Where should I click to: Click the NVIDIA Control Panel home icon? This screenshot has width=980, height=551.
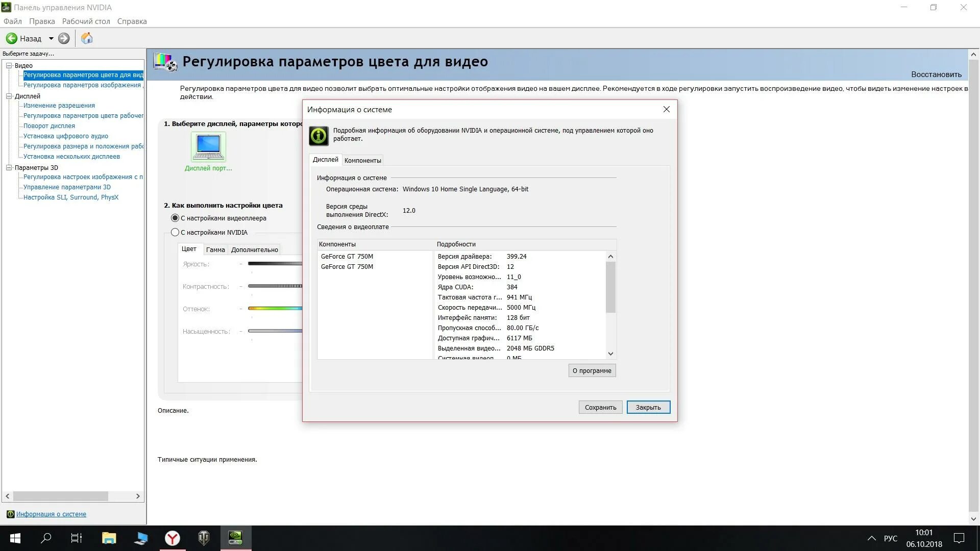[x=86, y=38]
